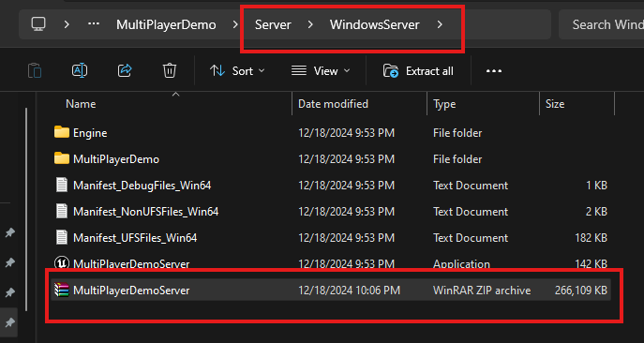Click in the Search box
This screenshot has width=644, height=343.
click(x=602, y=24)
